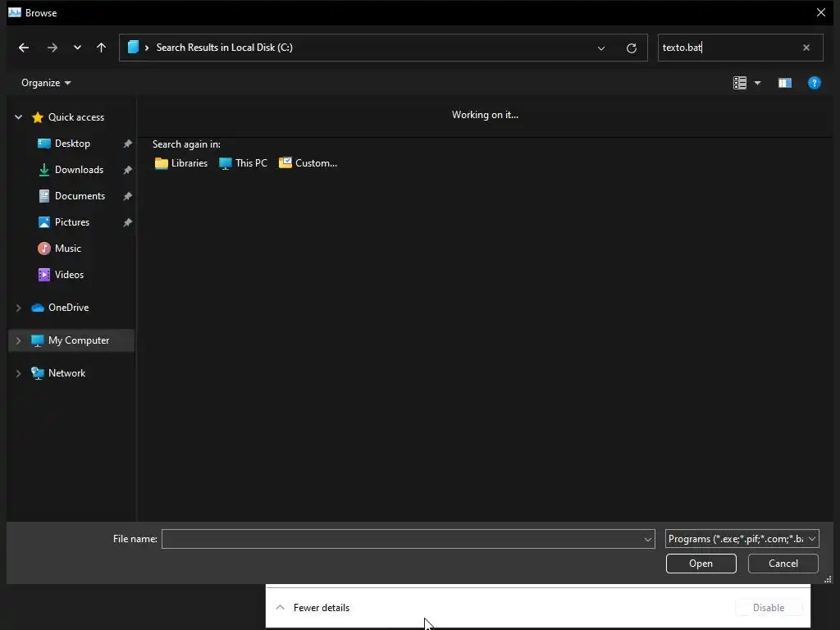Click the Cancel button

click(783, 564)
